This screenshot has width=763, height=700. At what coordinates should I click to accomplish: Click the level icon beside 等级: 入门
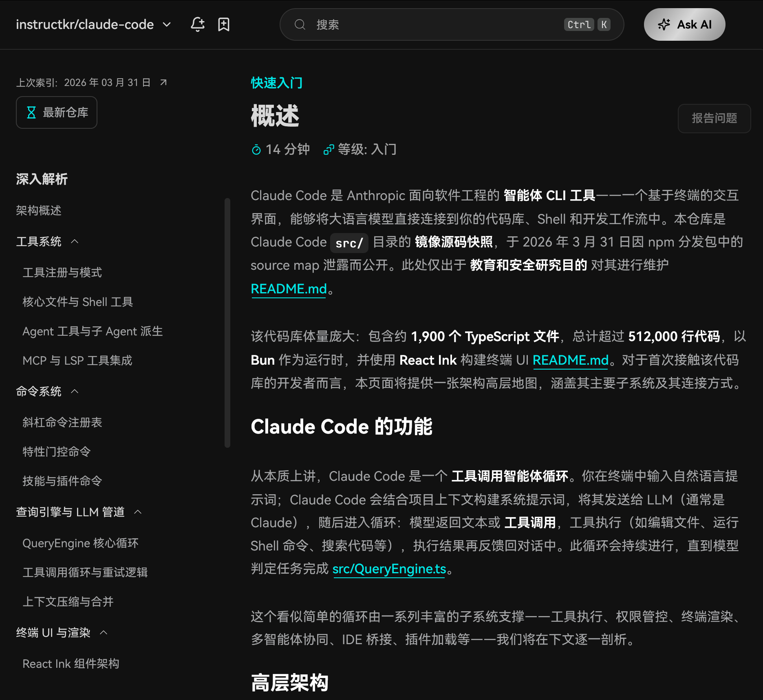click(329, 149)
